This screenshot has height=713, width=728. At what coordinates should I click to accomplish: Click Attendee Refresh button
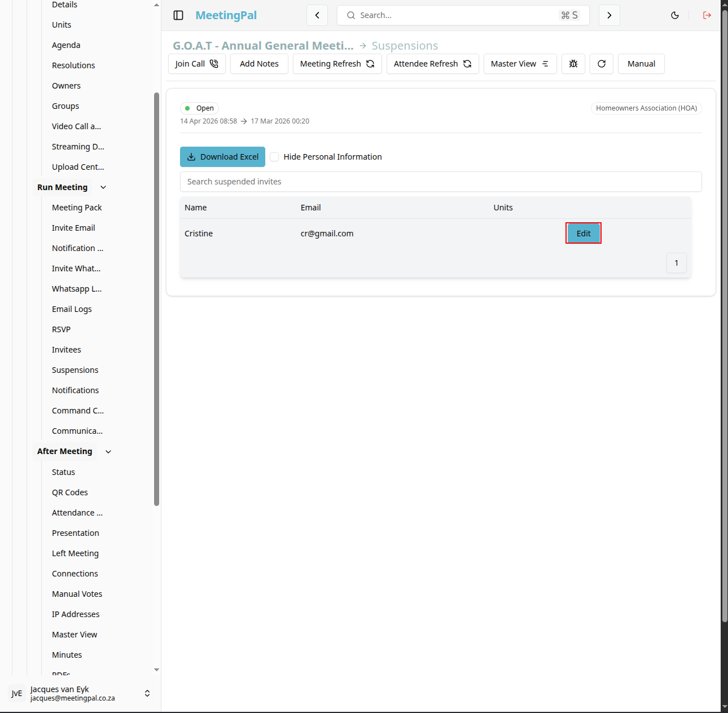(x=433, y=64)
